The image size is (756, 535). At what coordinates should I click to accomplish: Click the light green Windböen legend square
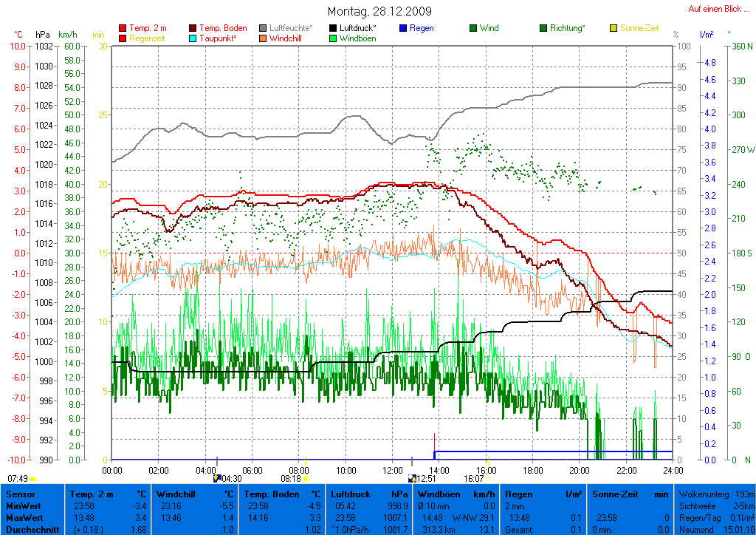333,38
